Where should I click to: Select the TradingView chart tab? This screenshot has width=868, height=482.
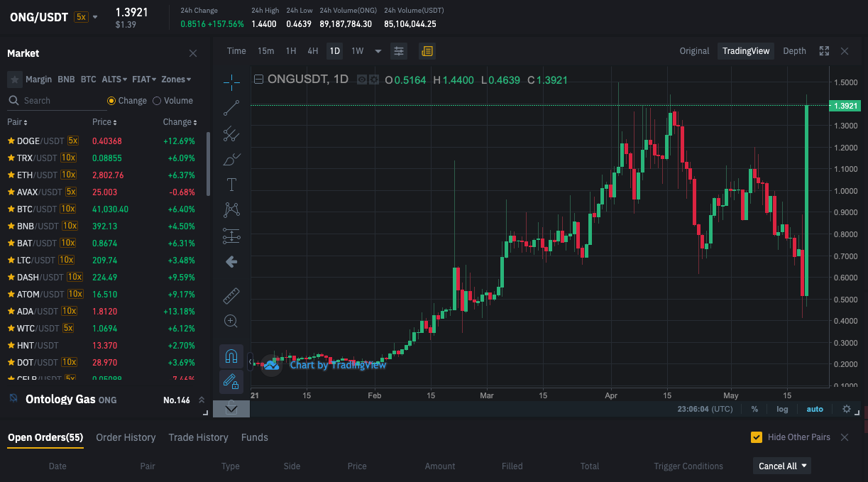point(746,51)
